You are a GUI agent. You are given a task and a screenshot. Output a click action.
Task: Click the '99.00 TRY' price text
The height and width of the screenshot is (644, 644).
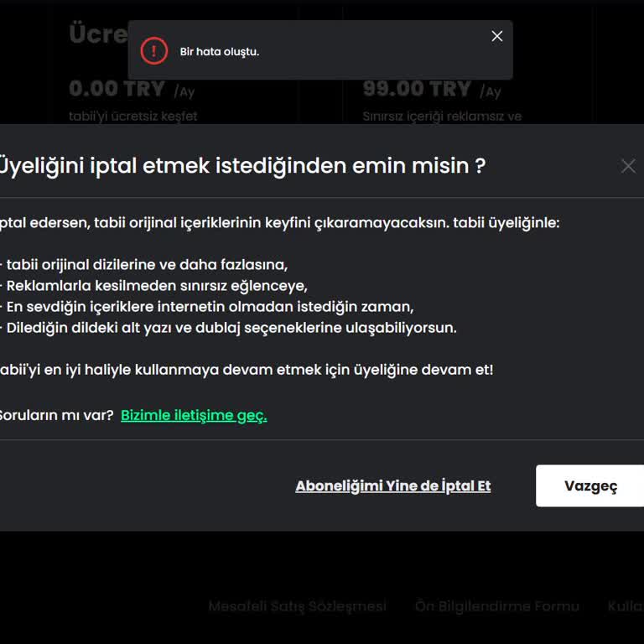417,89
